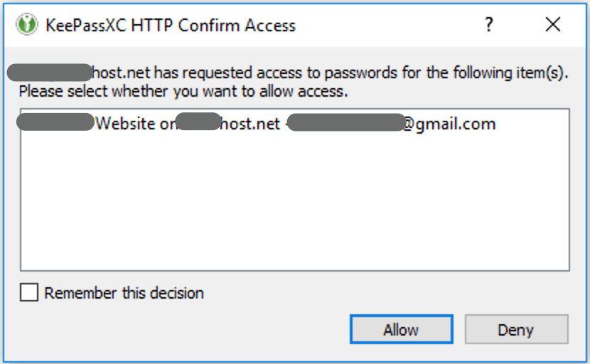Viewport: 590px width, 364px height.
Task: Click the "Please select whether you want" line
Action: point(183,91)
